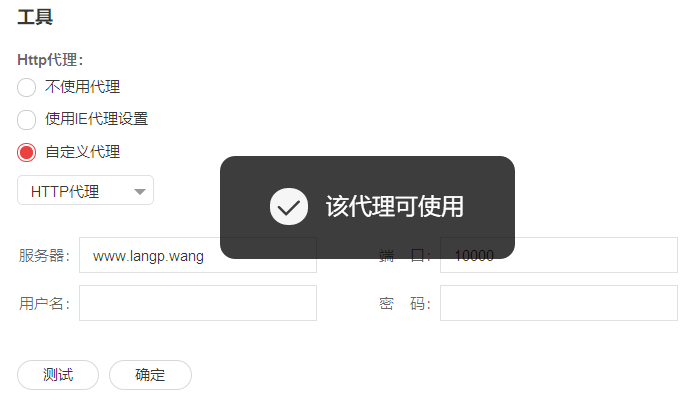
Task: Confirm settings with the 确定 button
Action: (x=150, y=375)
